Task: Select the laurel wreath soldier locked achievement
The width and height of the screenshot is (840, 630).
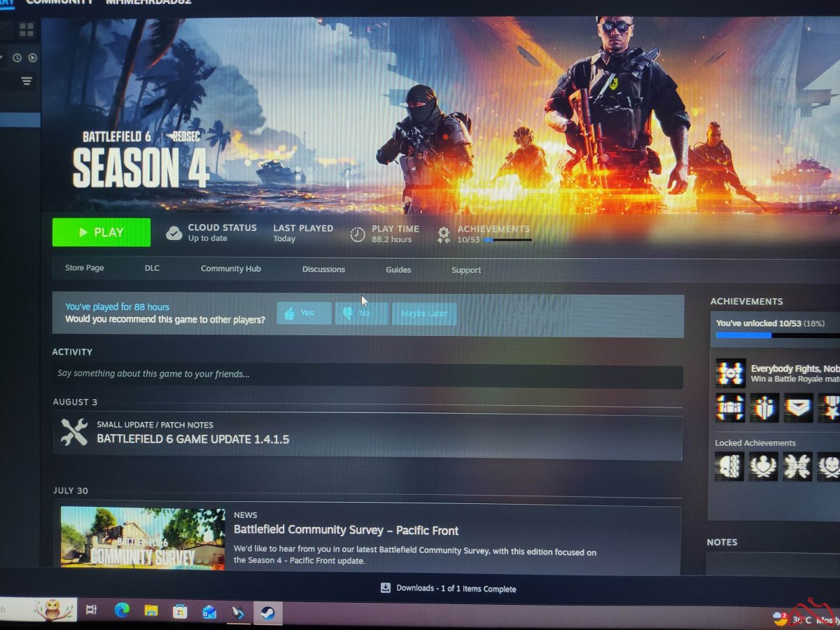Action: [x=763, y=466]
